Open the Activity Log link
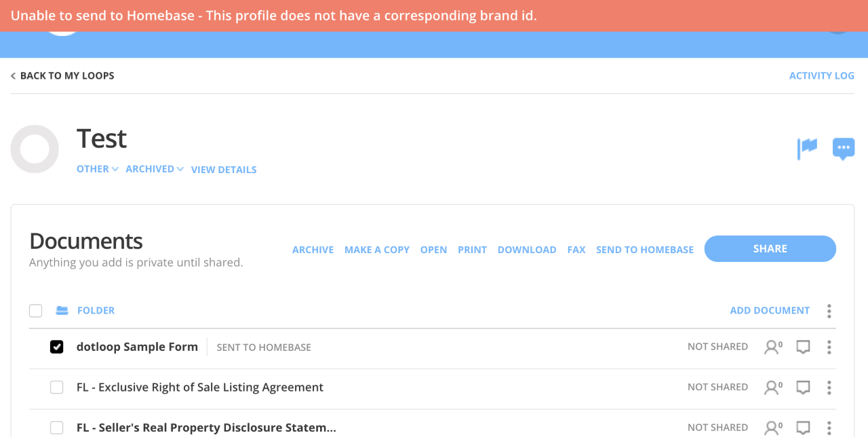This screenshot has height=437, width=868. (821, 76)
